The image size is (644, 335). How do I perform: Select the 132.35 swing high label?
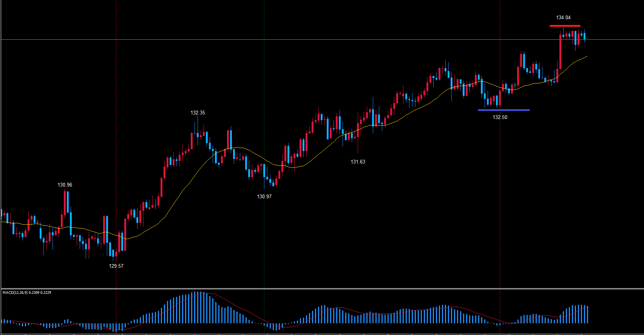coord(198,113)
